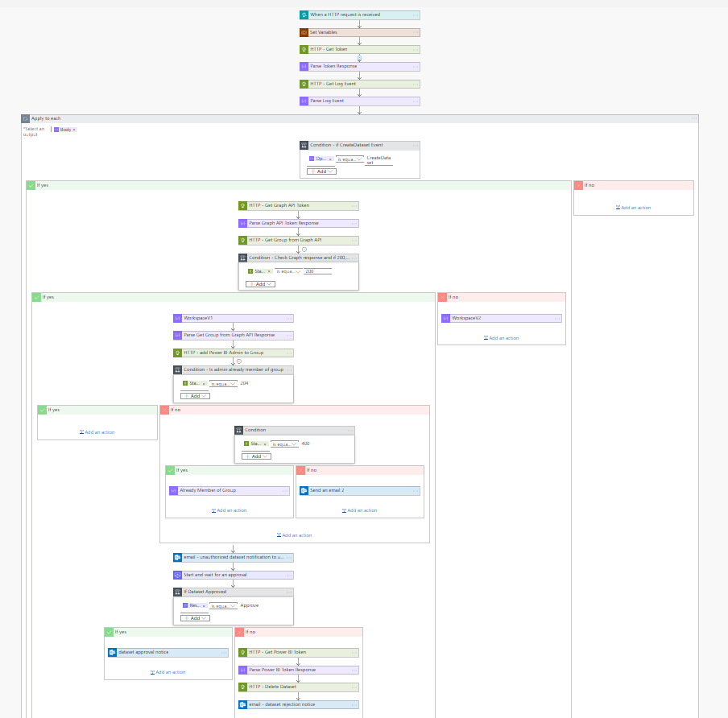Open operator dropdown in If CreateDataset Event condition
Viewport: 728px width, 718px height.
click(x=350, y=159)
